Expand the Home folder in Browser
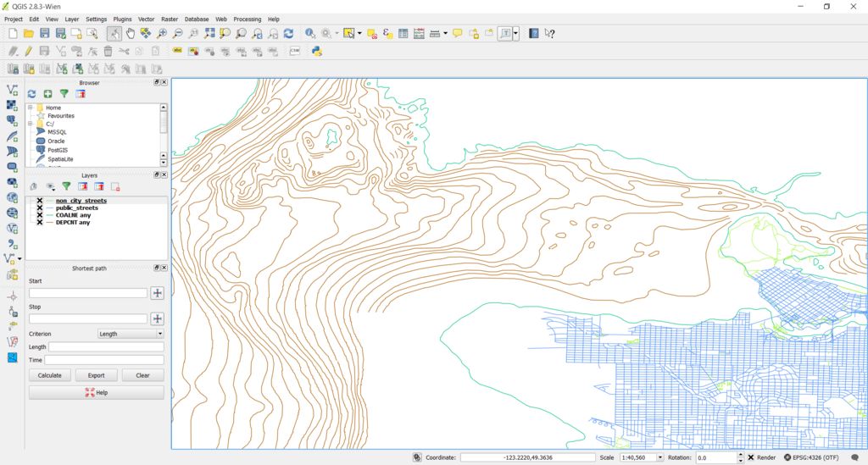This screenshot has width=868, height=465. [31, 108]
